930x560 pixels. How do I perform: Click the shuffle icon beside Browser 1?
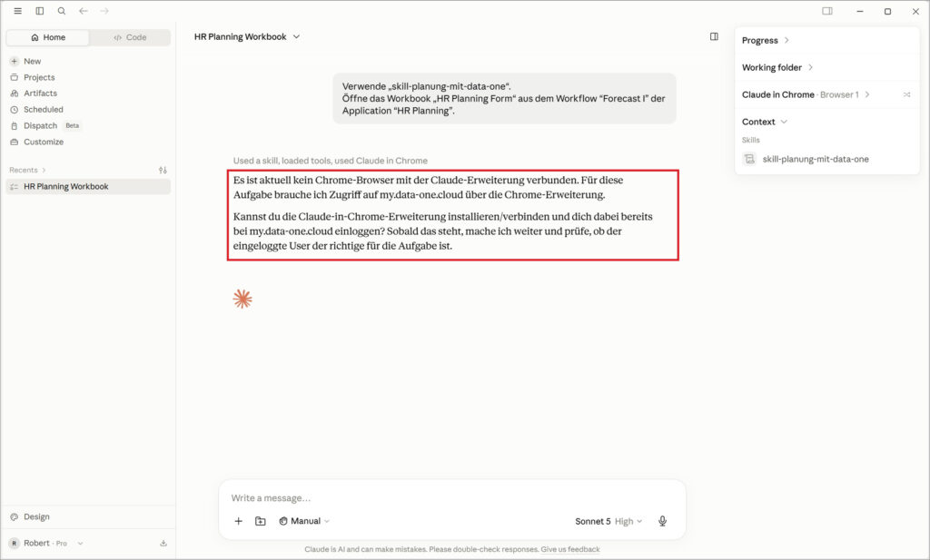tap(907, 94)
